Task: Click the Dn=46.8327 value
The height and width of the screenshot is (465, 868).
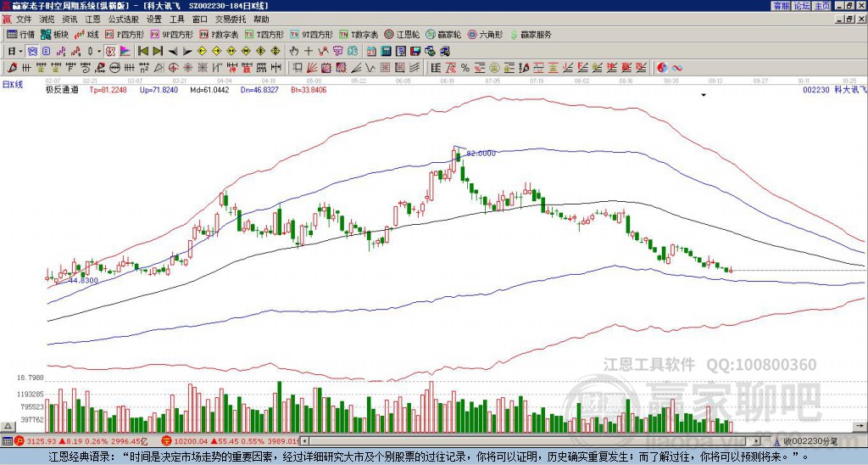Action: [x=259, y=89]
